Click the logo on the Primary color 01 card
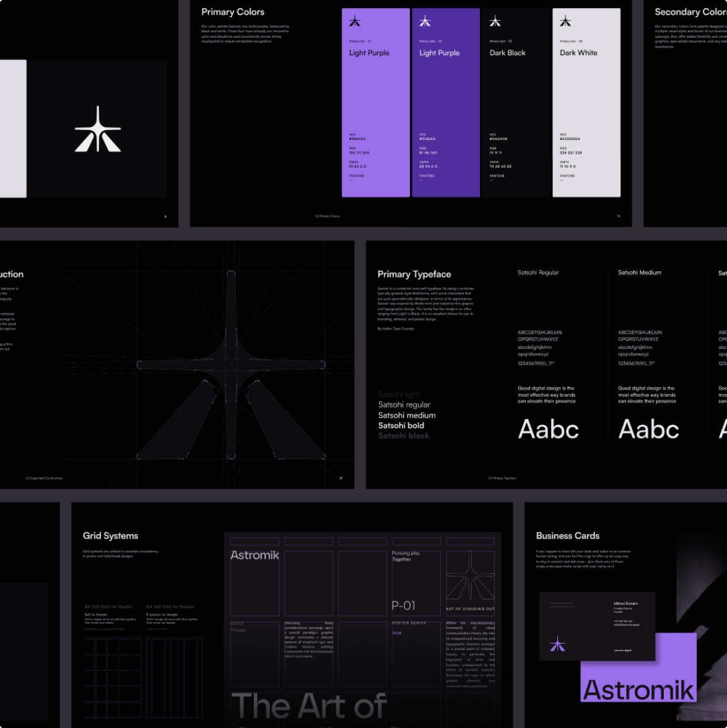This screenshot has height=728, width=727. click(354, 21)
